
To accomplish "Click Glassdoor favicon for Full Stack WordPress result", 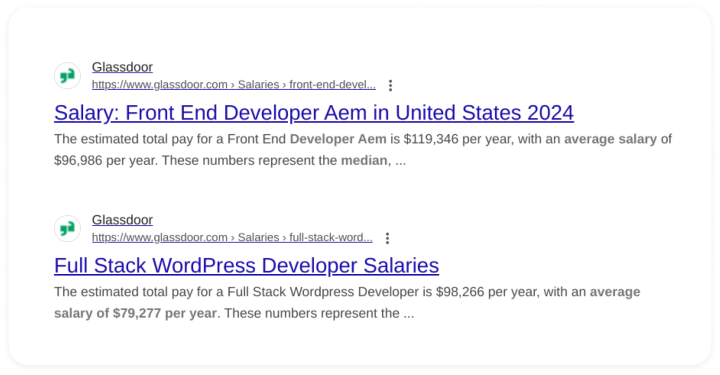I will pos(68,229).
